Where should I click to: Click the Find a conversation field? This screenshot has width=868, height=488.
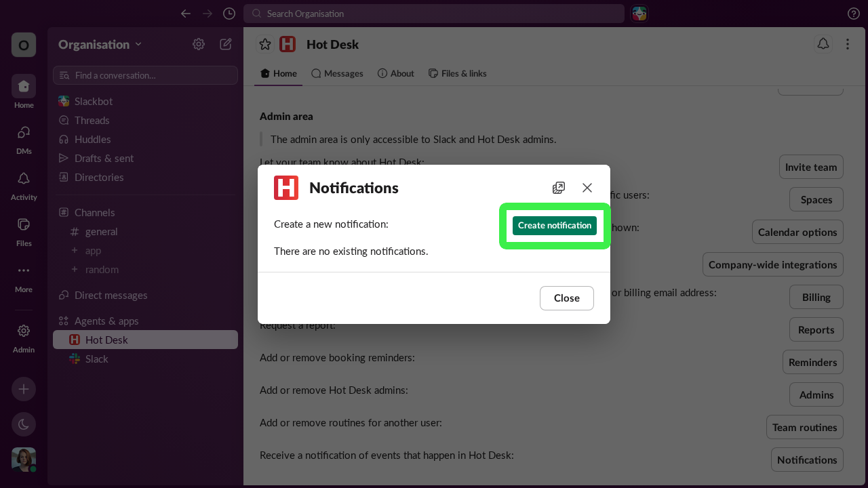pos(145,75)
